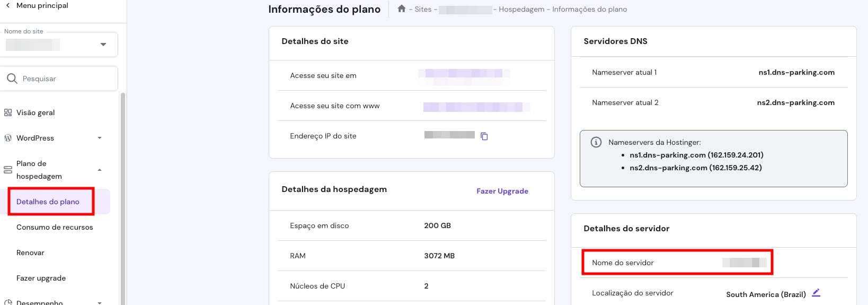868x305 pixels.
Task: Click the search magnifier icon
Action: click(12, 79)
